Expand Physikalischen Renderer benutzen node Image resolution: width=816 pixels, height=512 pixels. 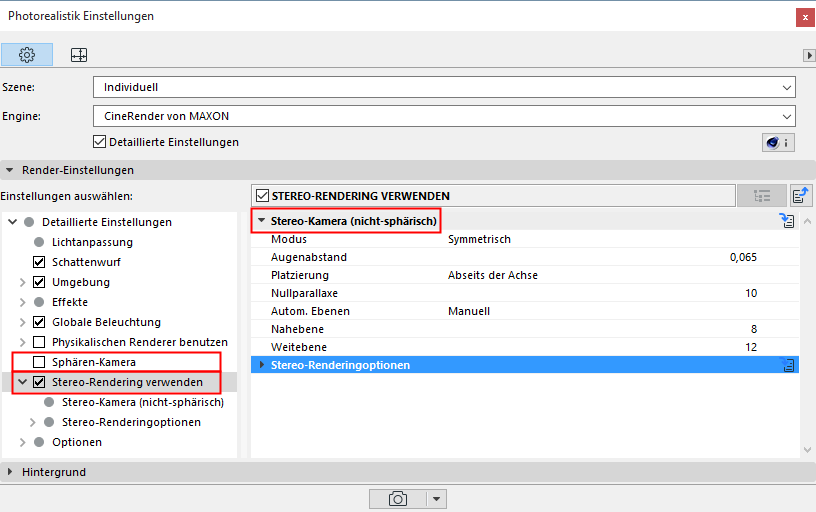click(x=22, y=342)
